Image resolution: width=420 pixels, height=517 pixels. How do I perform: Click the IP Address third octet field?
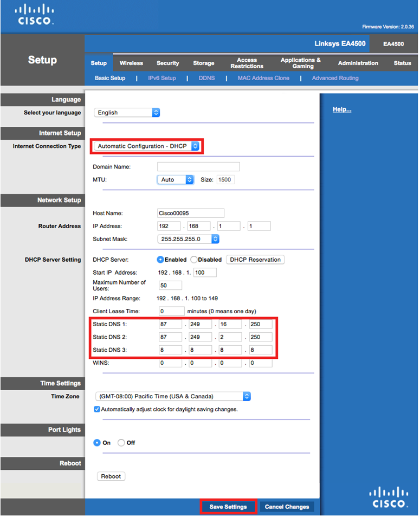pyautogui.click(x=229, y=226)
